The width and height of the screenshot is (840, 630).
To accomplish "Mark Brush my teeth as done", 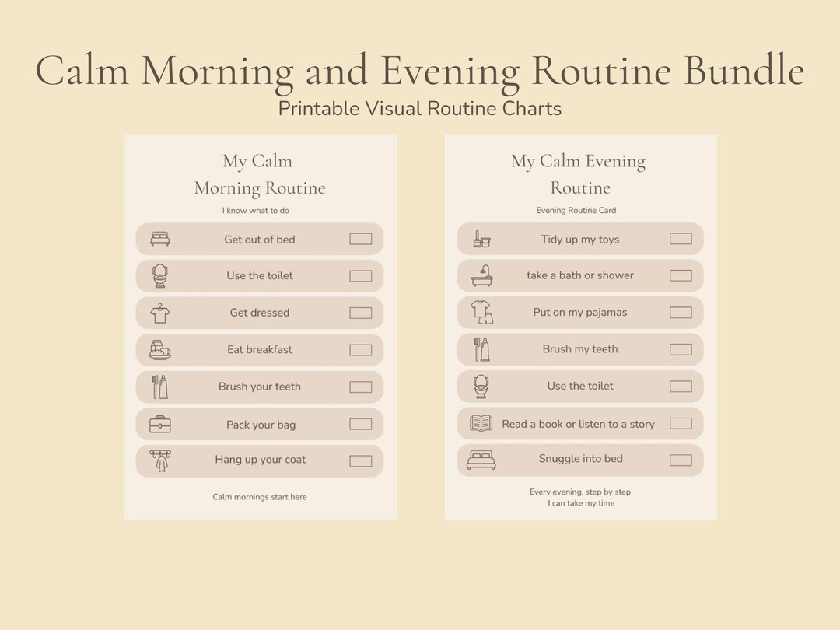I will pyautogui.click(x=681, y=349).
